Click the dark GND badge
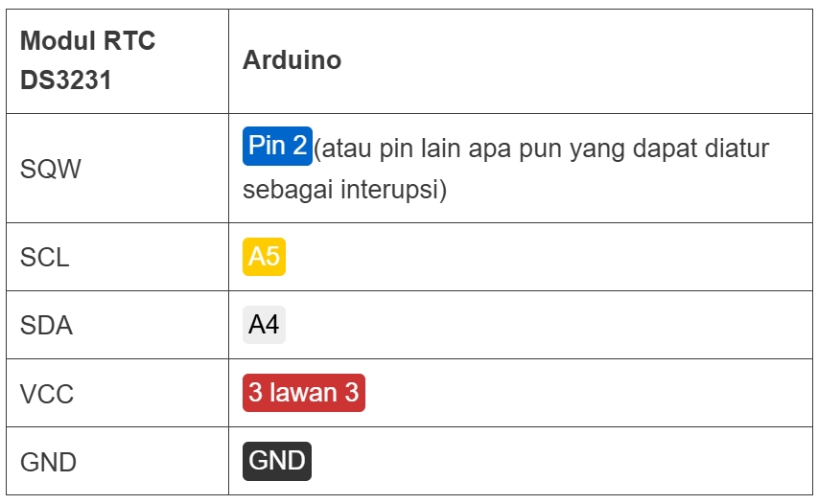The image size is (818, 504). click(x=277, y=461)
